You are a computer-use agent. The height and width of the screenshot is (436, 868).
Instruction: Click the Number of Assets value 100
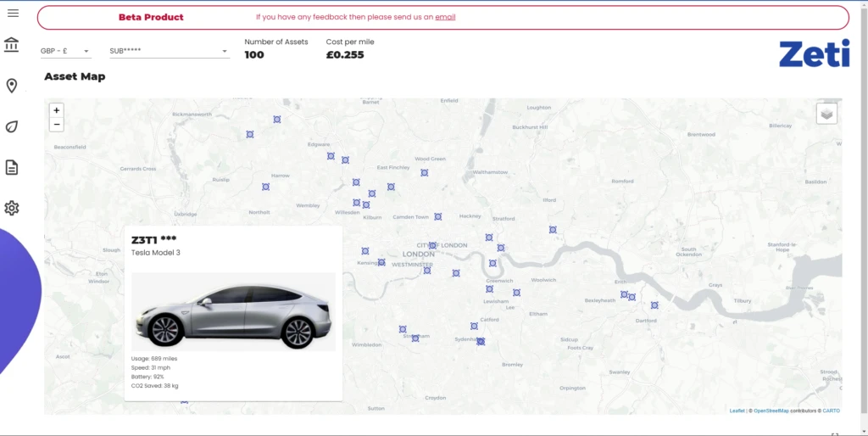pos(254,55)
